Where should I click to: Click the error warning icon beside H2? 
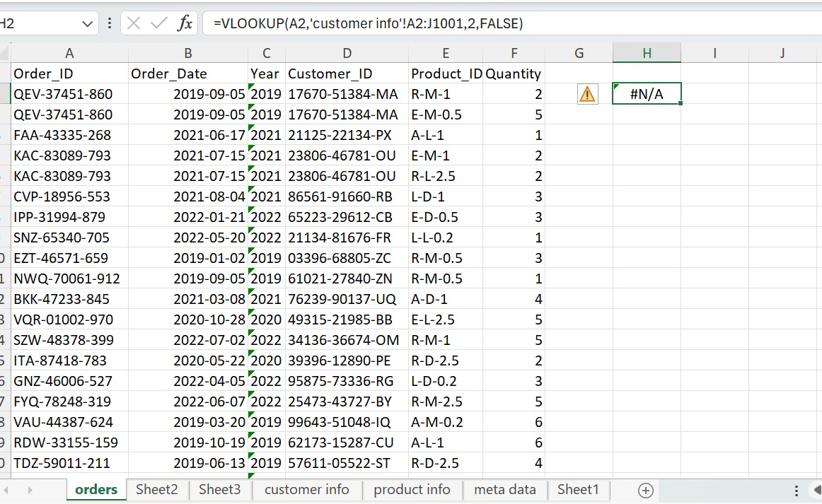point(587,94)
